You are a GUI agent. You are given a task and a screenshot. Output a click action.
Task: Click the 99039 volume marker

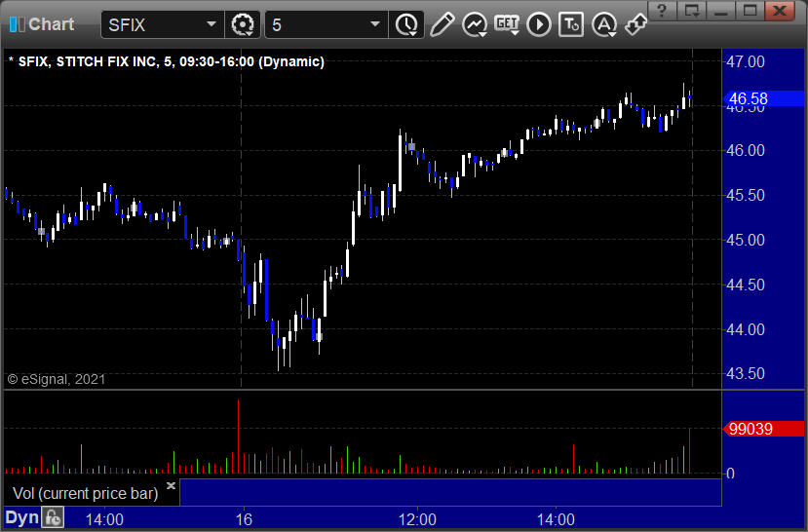tap(763, 429)
